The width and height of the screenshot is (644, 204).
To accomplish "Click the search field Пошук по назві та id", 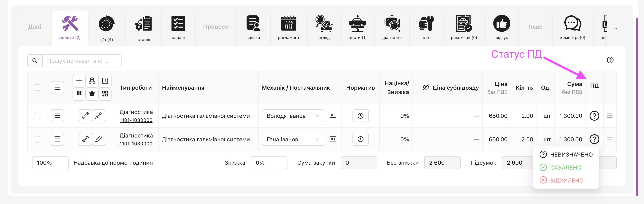I will [82, 61].
